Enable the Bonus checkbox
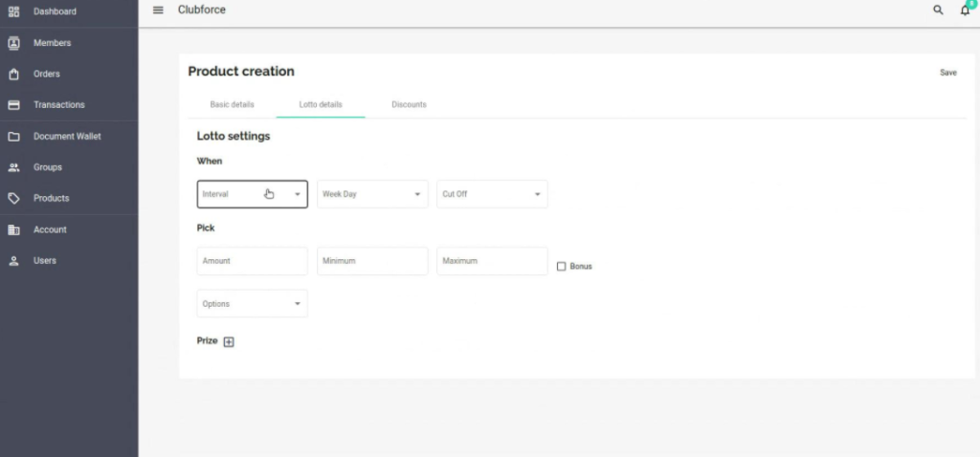Screen dimensions: 980x457 (x=562, y=267)
